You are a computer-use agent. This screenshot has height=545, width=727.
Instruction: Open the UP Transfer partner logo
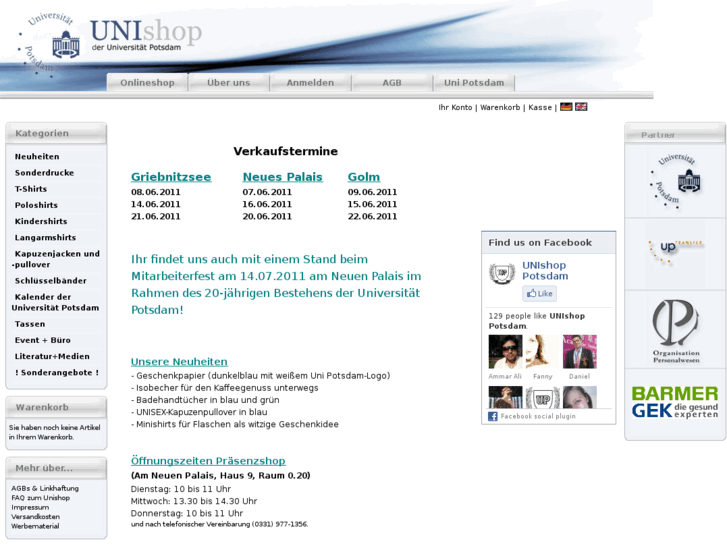click(x=675, y=253)
